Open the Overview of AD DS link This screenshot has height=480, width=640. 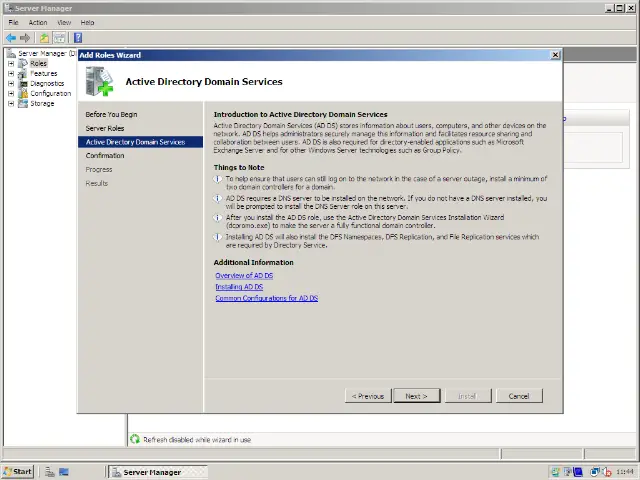(244, 276)
